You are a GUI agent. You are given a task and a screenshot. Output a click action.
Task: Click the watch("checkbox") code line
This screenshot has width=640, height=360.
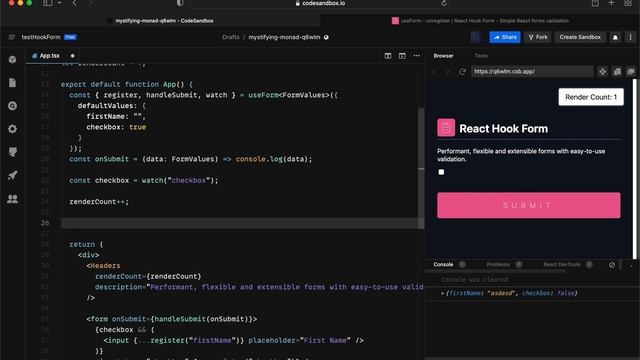(x=144, y=180)
